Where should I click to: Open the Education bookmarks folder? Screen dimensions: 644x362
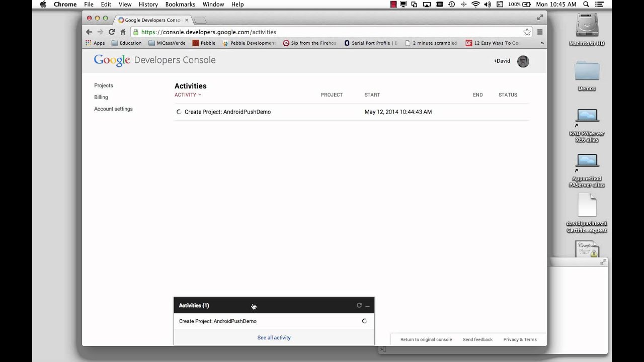pos(127,43)
